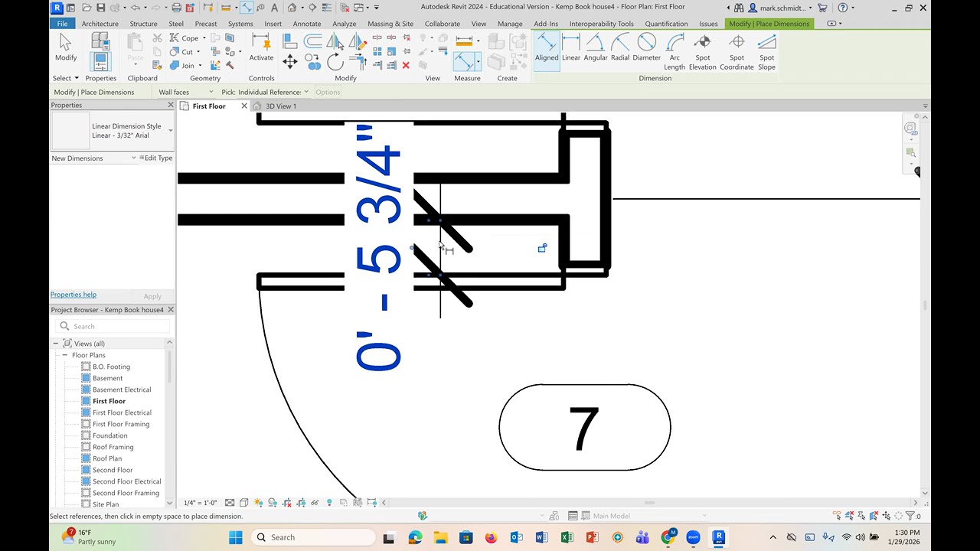
Task: Open the New Dimensions filter dropdown
Action: coord(94,158)
